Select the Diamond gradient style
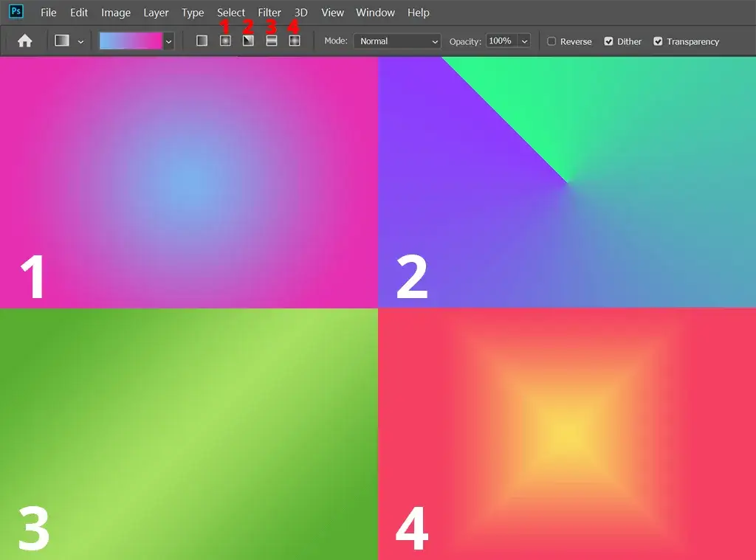 point(294,41)
